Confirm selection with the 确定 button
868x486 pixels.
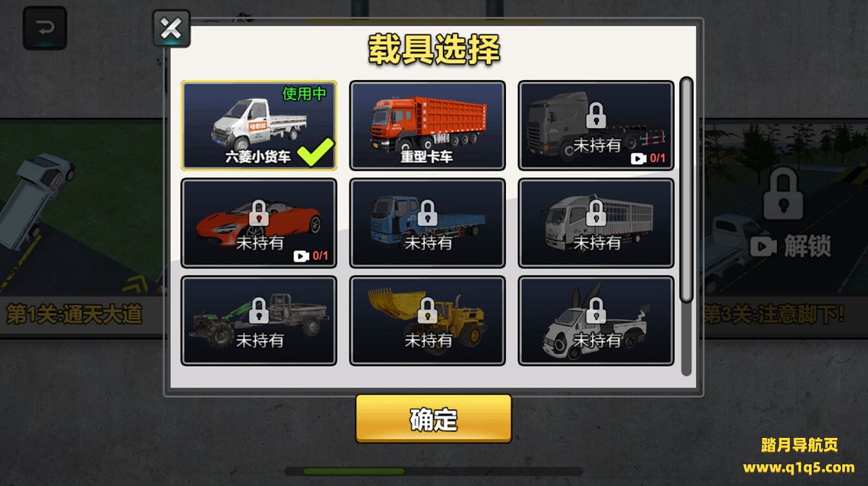[x=433, y=419]
